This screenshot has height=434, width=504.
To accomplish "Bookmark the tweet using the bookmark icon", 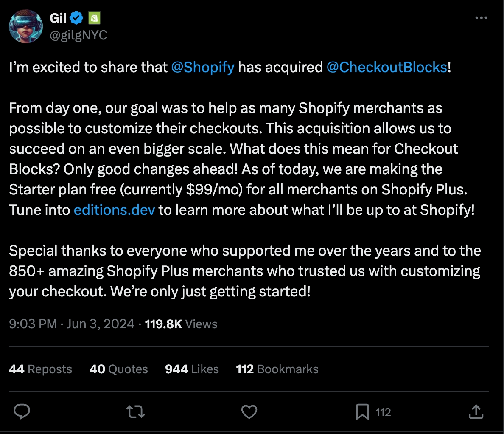I will tap(362, 412).
